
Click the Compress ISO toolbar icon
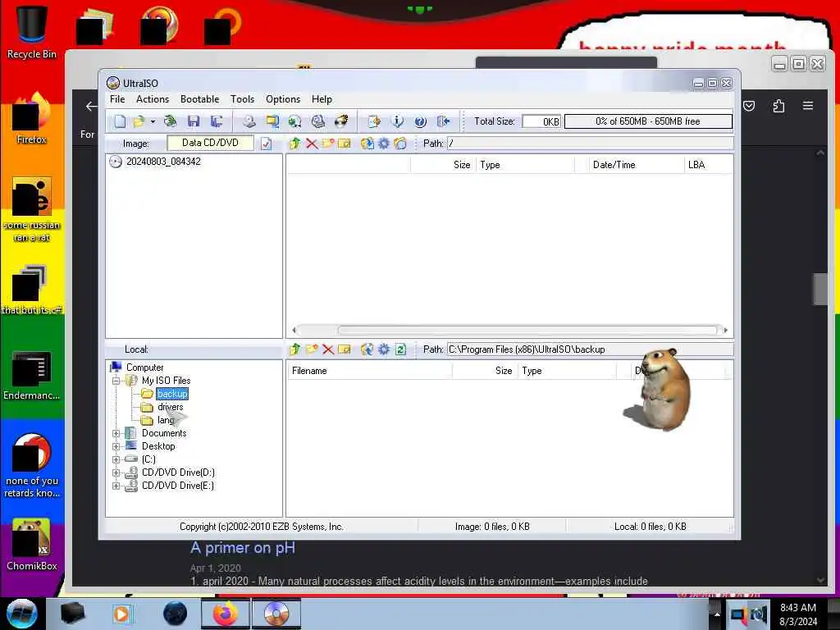pyautogui.click(x=295, y=121)
